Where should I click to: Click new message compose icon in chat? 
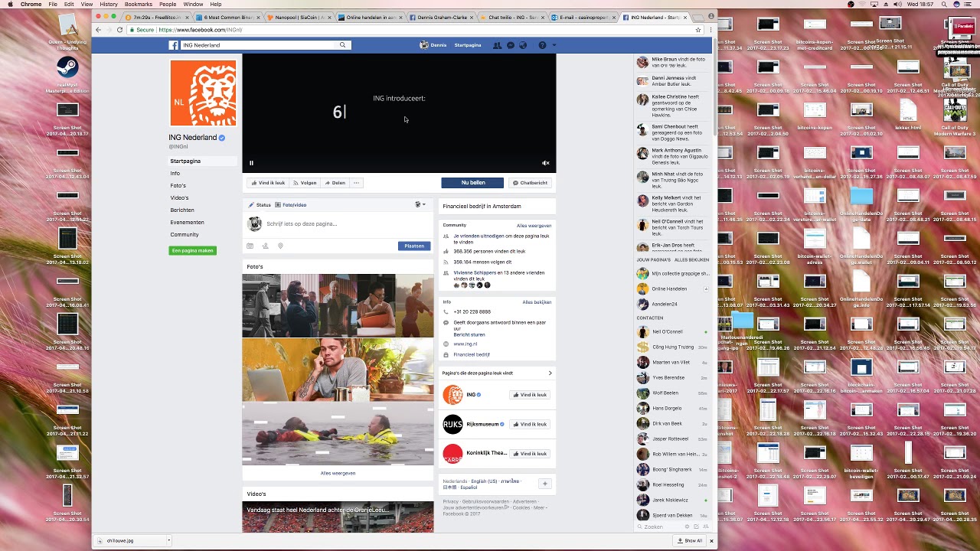(696, 527)
